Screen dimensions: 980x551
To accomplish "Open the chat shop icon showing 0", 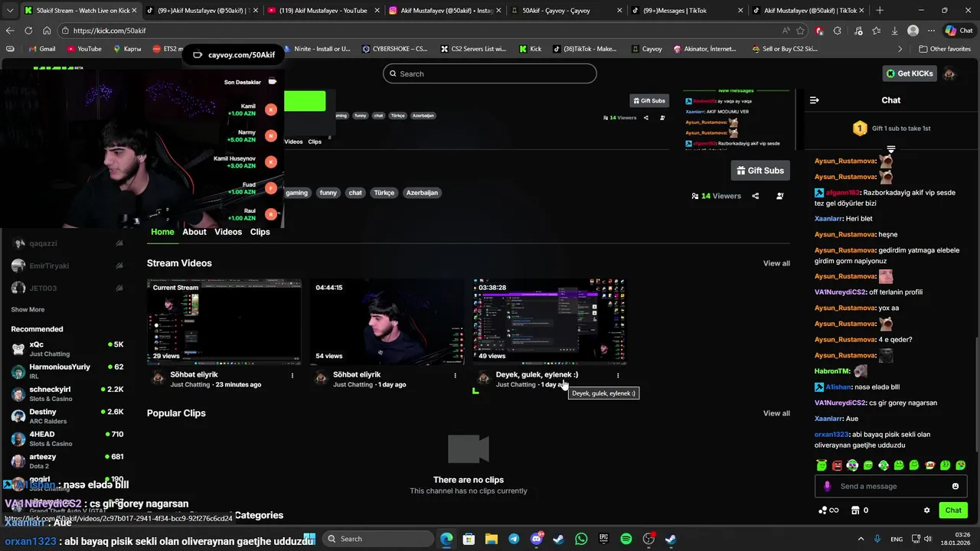I will click(x=860, y=510).
